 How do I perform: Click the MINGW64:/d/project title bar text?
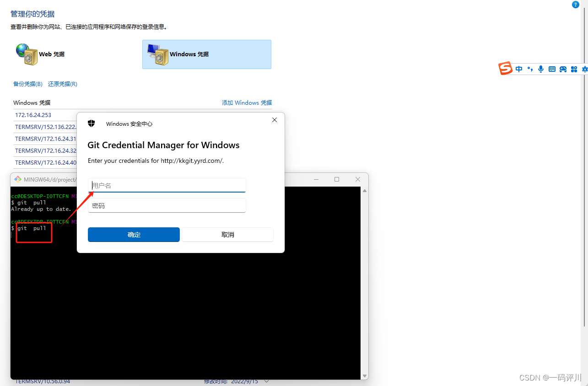pos(50,179)
